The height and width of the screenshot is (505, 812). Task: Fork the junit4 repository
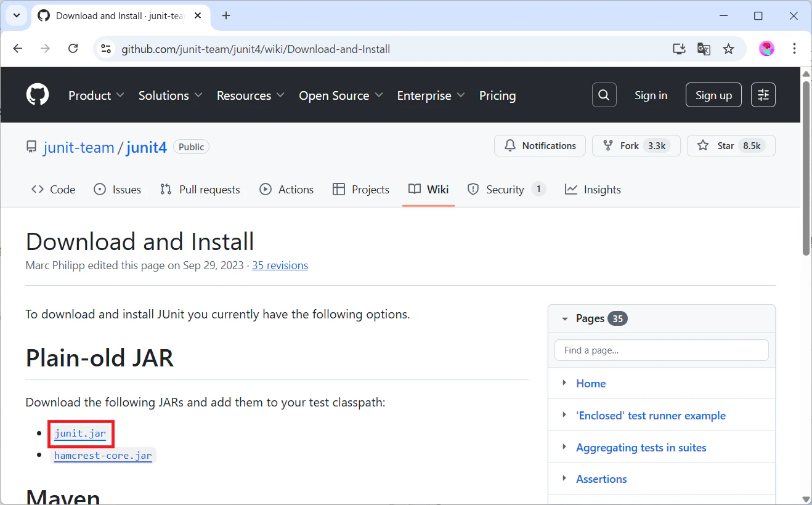pos(636,146)
